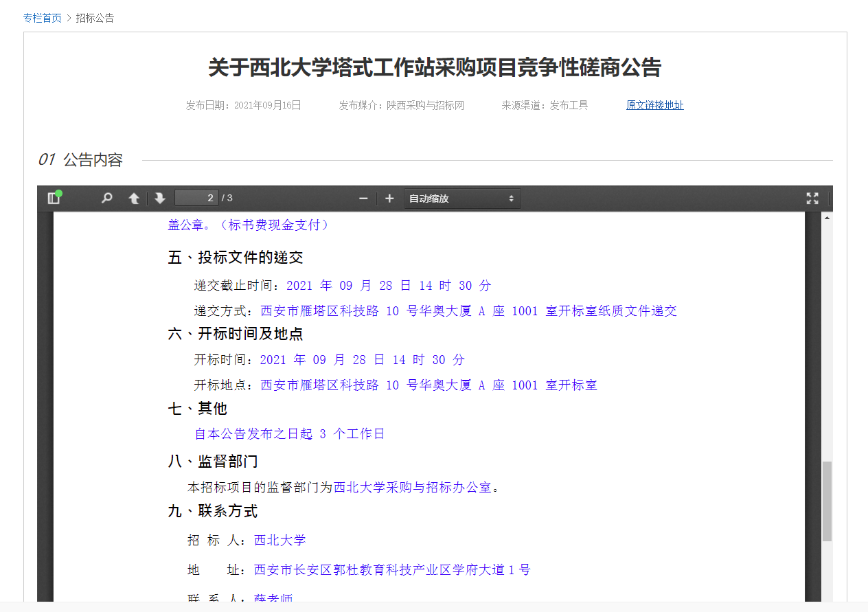Click the 自本公告发布之日起 3 个工作日 line
This screenshot has height=612, width=868.
(289, 434)
